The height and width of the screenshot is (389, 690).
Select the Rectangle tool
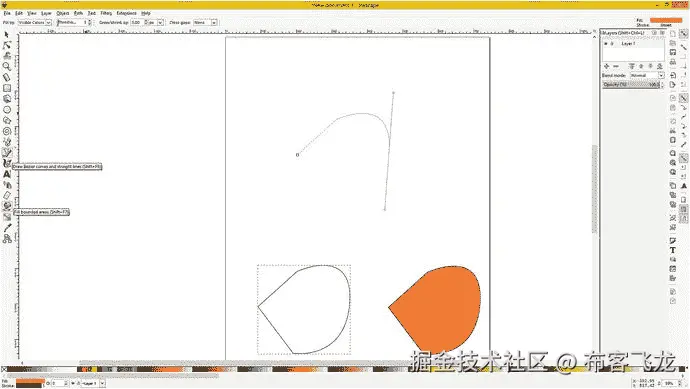coord(7,88)
